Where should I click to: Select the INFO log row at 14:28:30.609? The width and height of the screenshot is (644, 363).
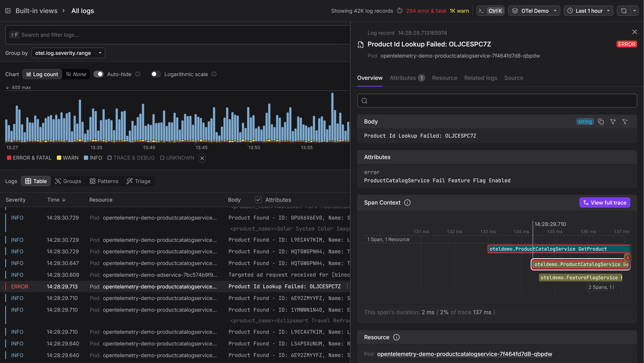coord(175,275)
